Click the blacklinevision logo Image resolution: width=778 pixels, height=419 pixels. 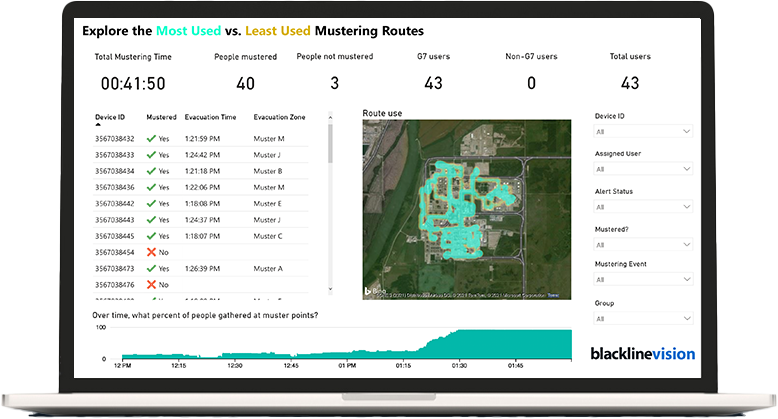pyautogui.click(x=642, y=353)
